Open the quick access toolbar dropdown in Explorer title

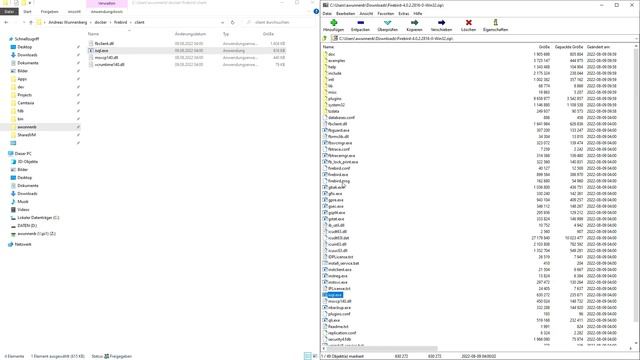(x=30, y=3)
